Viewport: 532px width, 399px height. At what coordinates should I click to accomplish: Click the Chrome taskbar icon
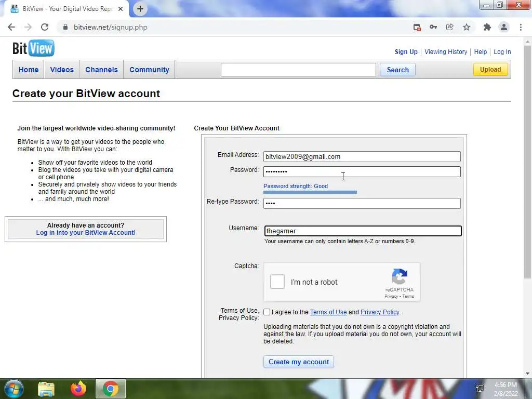110,389
